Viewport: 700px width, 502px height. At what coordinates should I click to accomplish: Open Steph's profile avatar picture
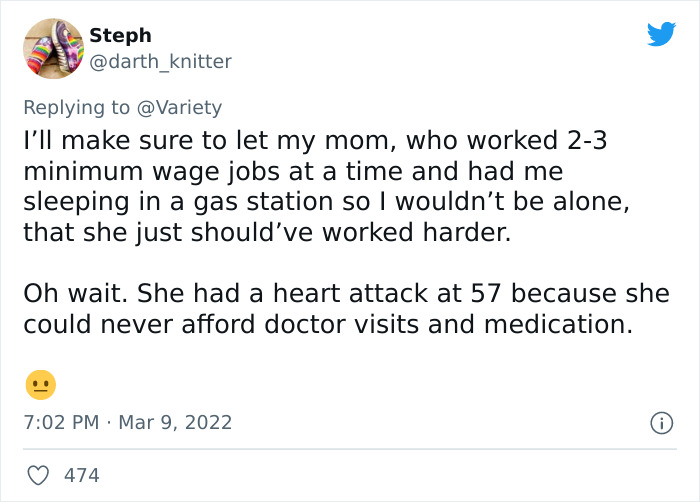coord(53,48)
